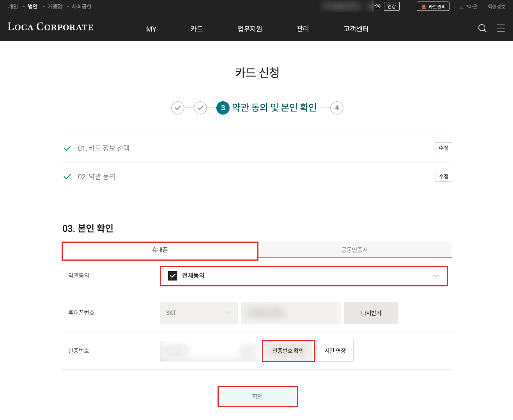Viewport: 513px width, 420px height.
Task: Click the step 3 numbered circle
Action: [223, 108]
